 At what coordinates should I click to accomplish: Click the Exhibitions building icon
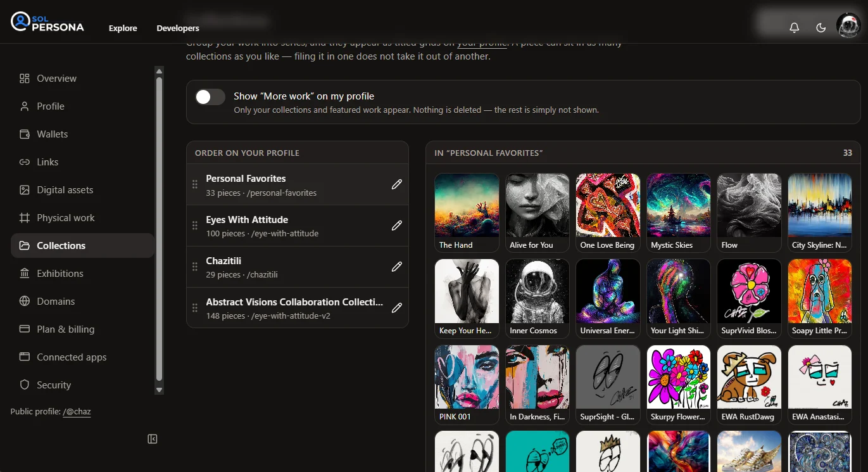(25, 274)
